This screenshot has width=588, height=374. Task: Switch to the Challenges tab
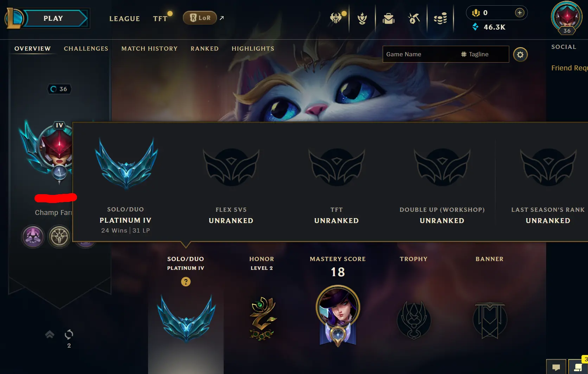coord(86,49)
